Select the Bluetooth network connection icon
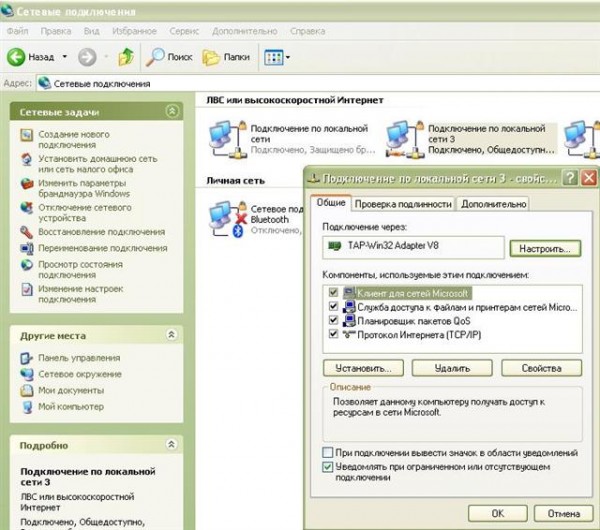Screen dimensions: 600x530 227,219
